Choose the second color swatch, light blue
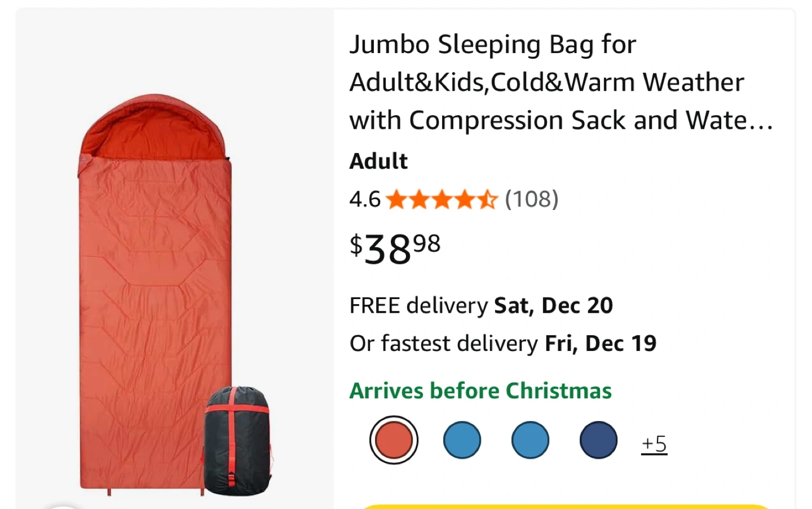The image size is (812, 509). (462, 440)
